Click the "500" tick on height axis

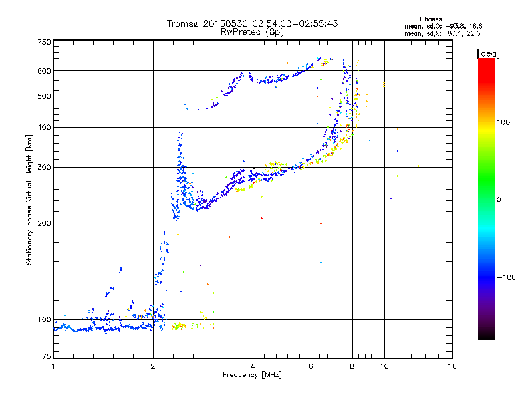(x=44, y=96)
